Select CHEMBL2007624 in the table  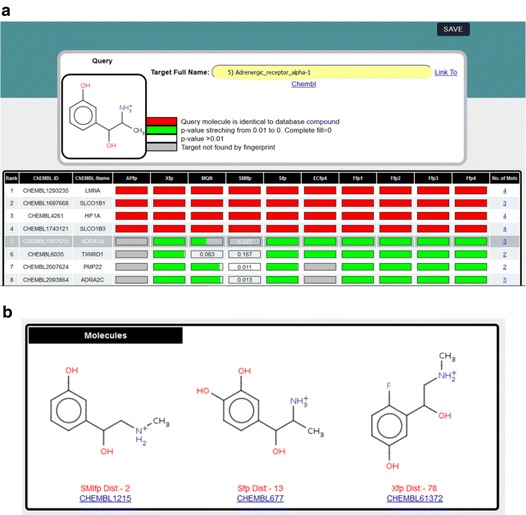[46, 267]
